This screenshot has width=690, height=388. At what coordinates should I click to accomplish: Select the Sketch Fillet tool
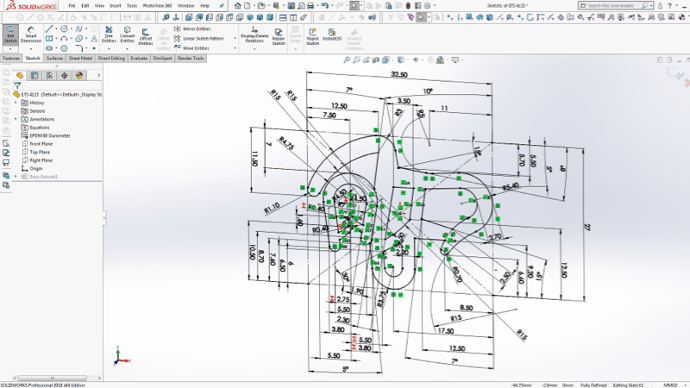[79, 48]
